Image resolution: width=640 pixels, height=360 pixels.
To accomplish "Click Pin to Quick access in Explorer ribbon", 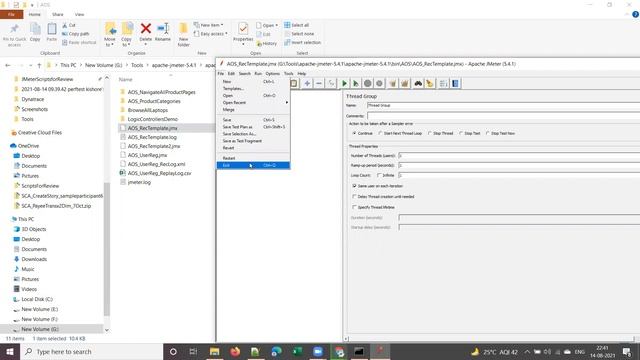I will pos(14,35).
